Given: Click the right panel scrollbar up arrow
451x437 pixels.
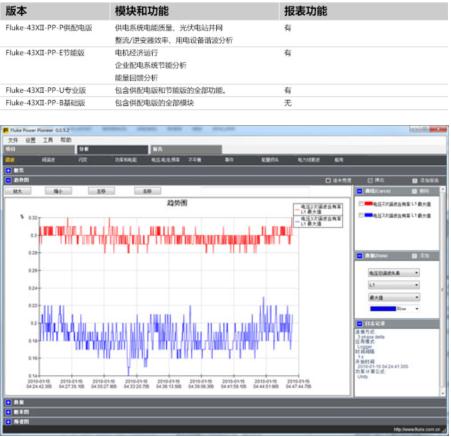Looking at the screenshot, I should click(x=443, y=189).
